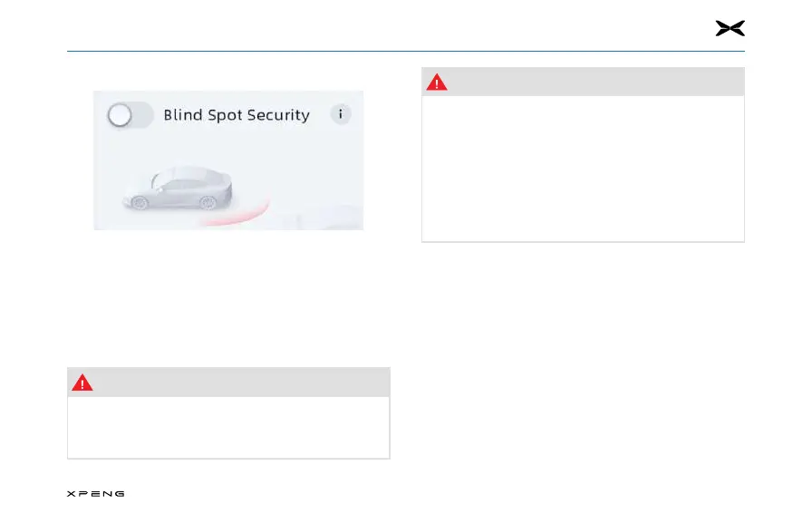The image size is (812, 514).
Task: Click the front wheel of the car illustration
Action: coord(140,202)
